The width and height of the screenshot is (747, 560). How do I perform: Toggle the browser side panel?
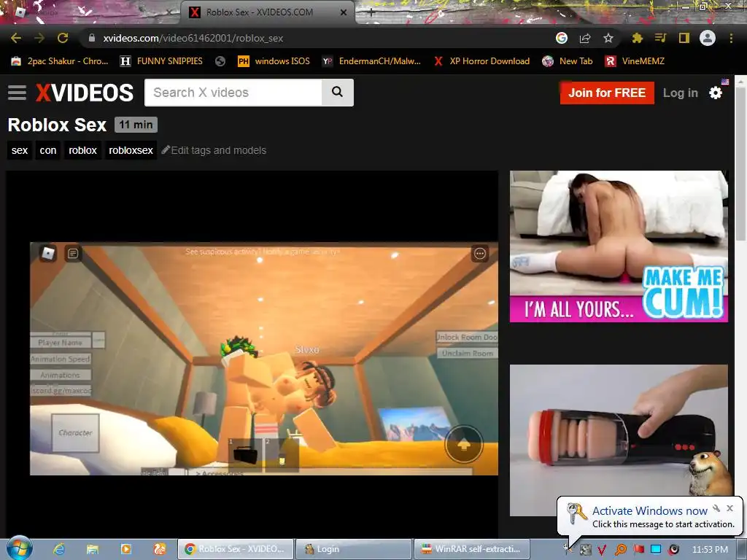pos(684,38)
